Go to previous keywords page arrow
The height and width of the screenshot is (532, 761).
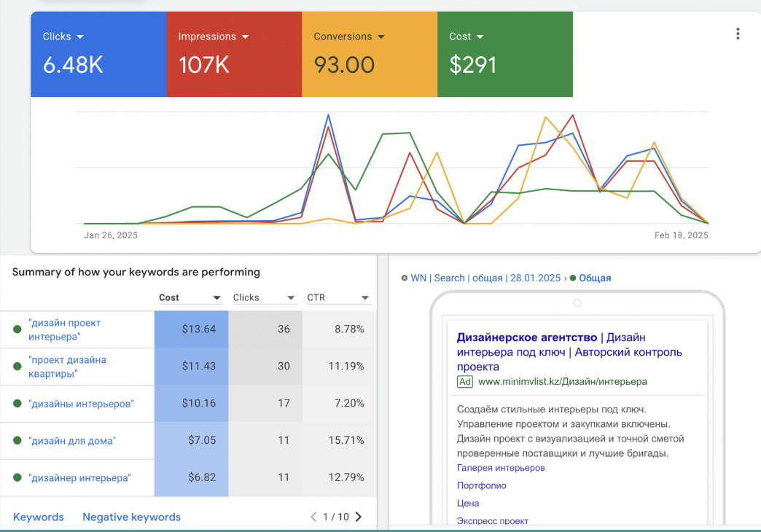click(x=313, y=517)
